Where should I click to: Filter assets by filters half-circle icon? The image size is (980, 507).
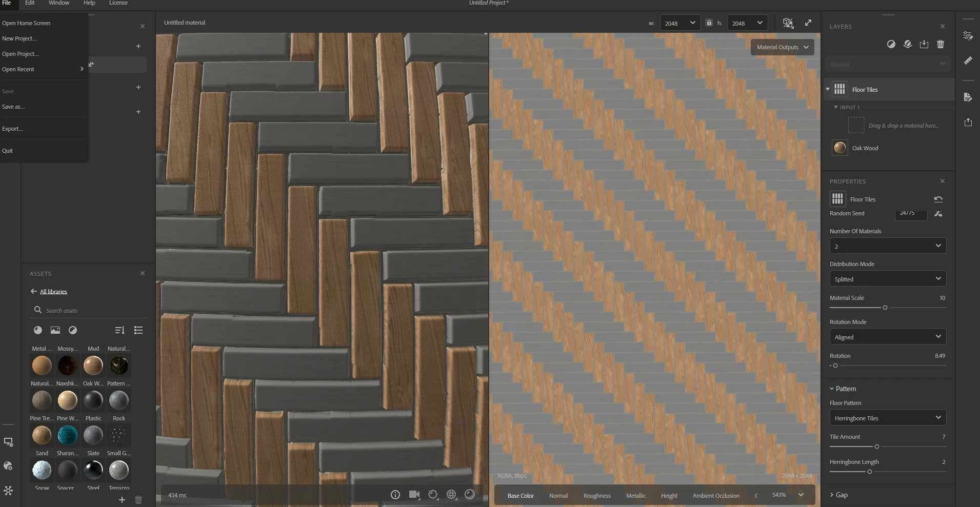coord(73,330)
